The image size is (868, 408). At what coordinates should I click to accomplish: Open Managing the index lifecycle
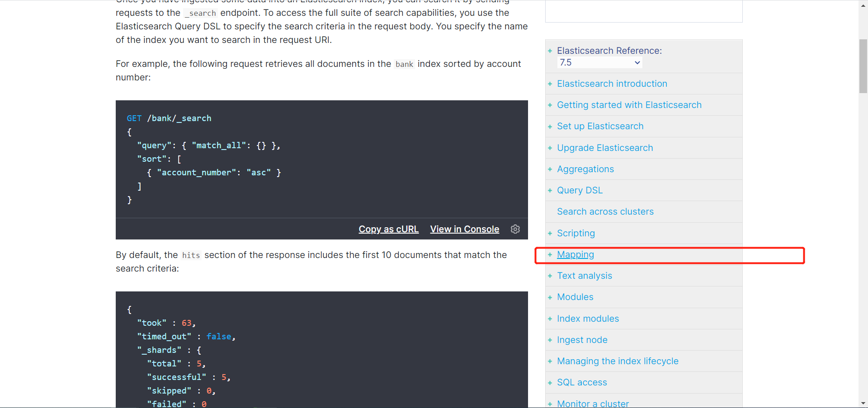coord(618,361)
